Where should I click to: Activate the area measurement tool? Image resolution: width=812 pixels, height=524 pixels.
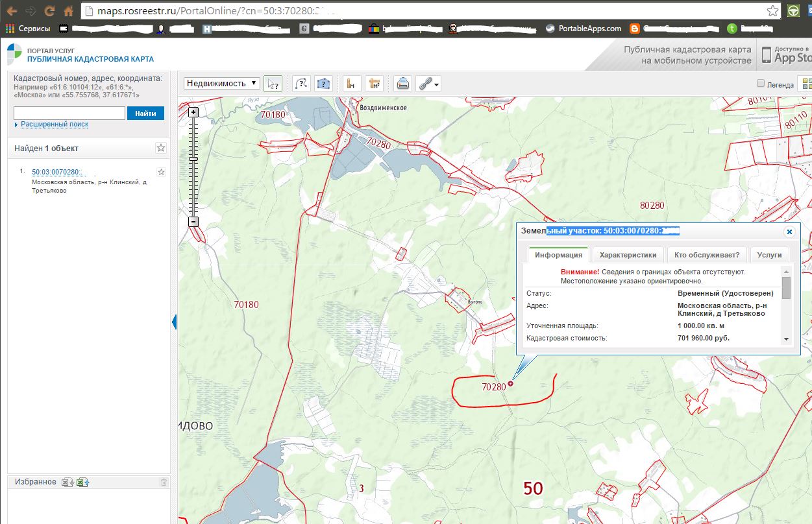374,84
